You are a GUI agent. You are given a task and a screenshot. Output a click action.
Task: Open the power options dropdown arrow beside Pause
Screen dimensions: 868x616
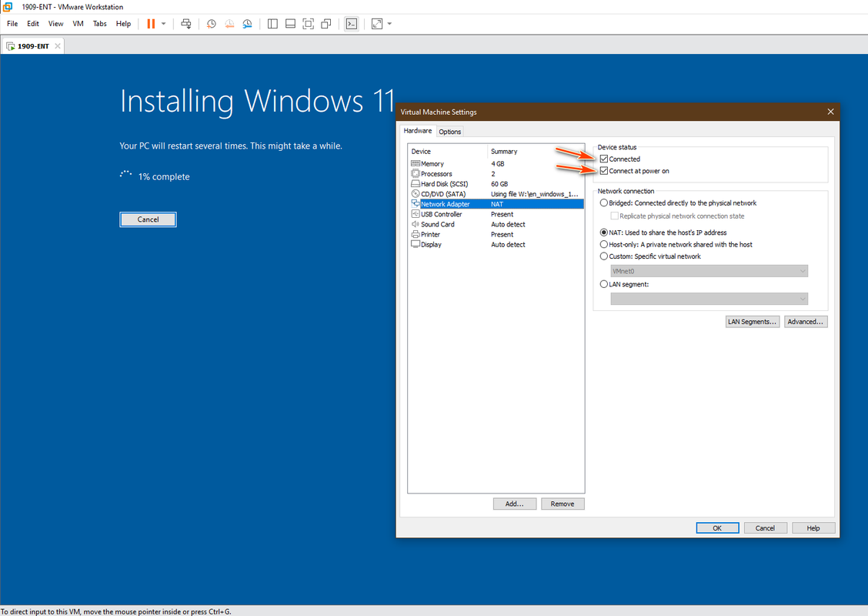click(x=163, y=24)
